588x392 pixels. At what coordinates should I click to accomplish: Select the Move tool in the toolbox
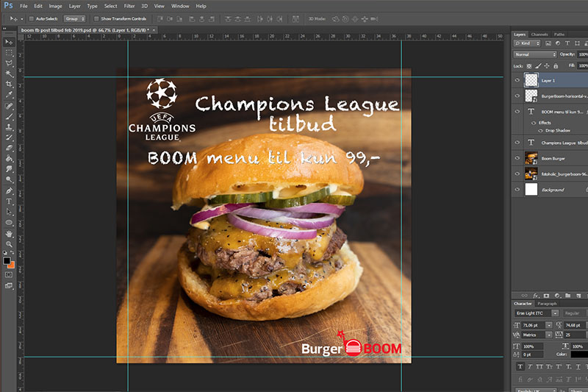(x=9, y=42)
